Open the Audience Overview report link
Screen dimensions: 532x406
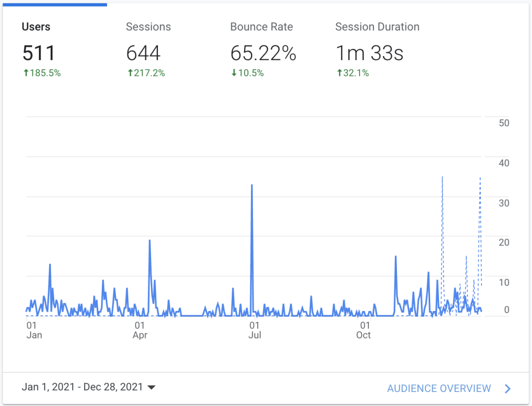pos(439,388)
